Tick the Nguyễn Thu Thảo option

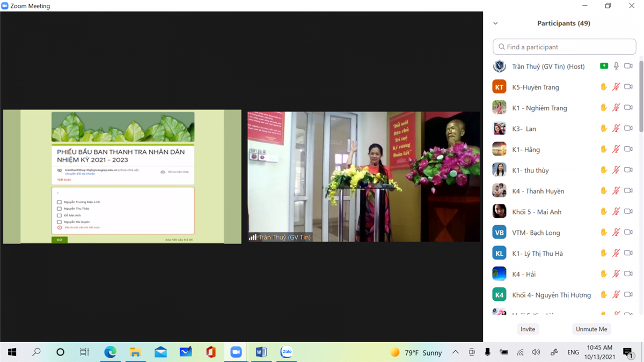60,209
